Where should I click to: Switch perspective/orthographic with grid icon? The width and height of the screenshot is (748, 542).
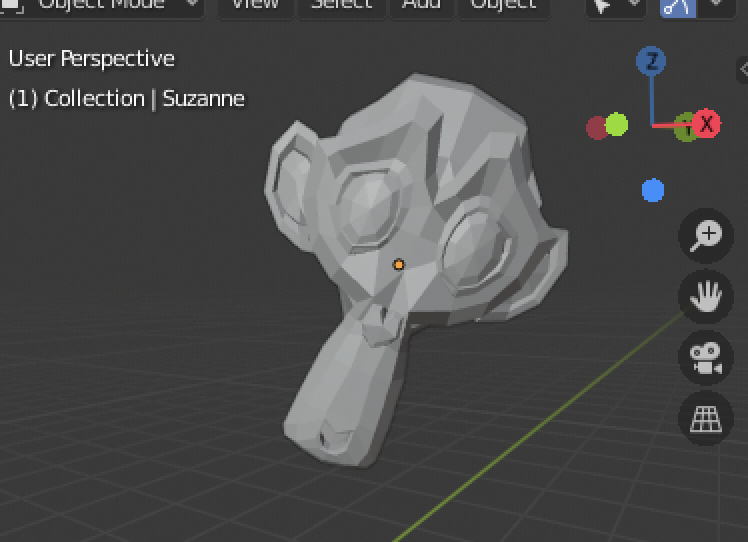(706, 418)
